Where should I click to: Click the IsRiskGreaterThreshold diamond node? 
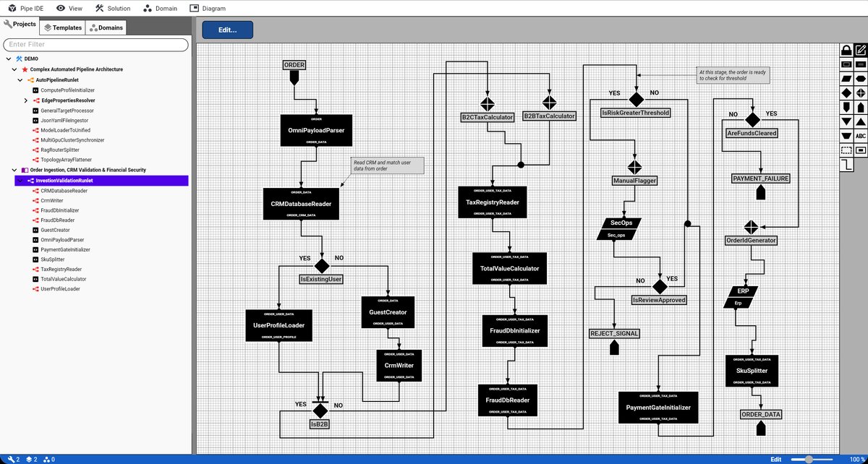(636, 99)
